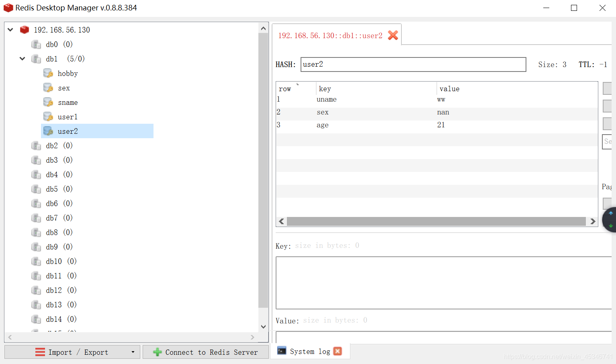Click the db8 database icon

pyautogui.click(x=36, y=232)
